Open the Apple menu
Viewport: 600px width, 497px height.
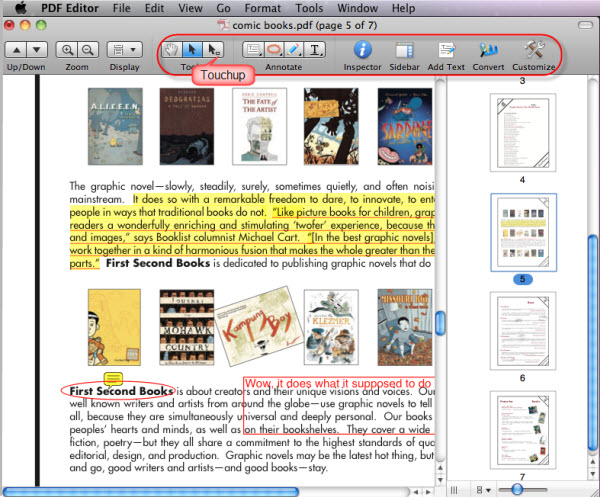point(21,8)
